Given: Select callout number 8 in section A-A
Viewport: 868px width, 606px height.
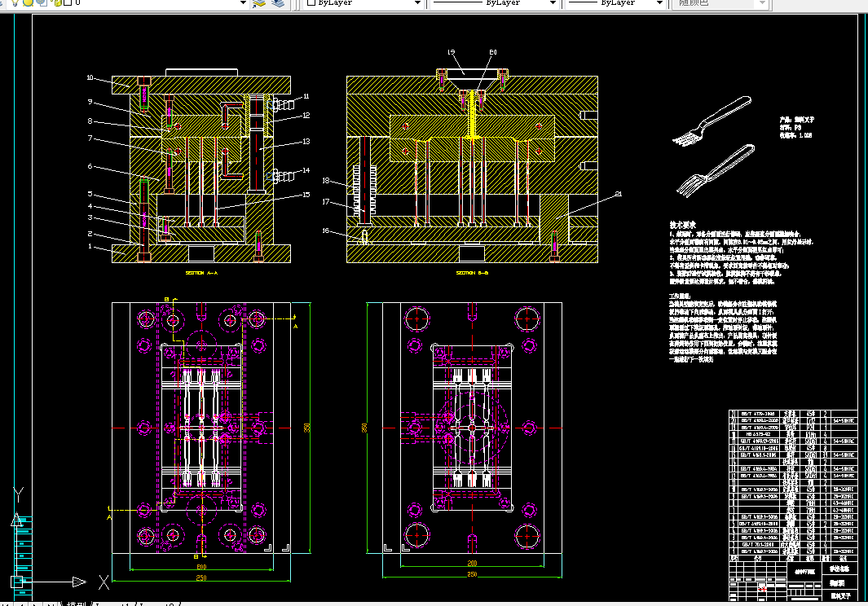Looking at the screenshot, I should 90,121.
